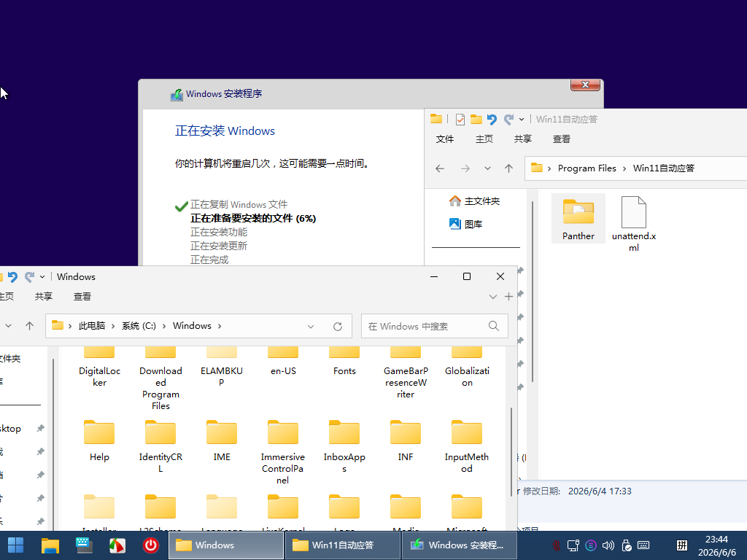
Task: Open 查看 tab in Windows explorer window
Action: (82, 297)
